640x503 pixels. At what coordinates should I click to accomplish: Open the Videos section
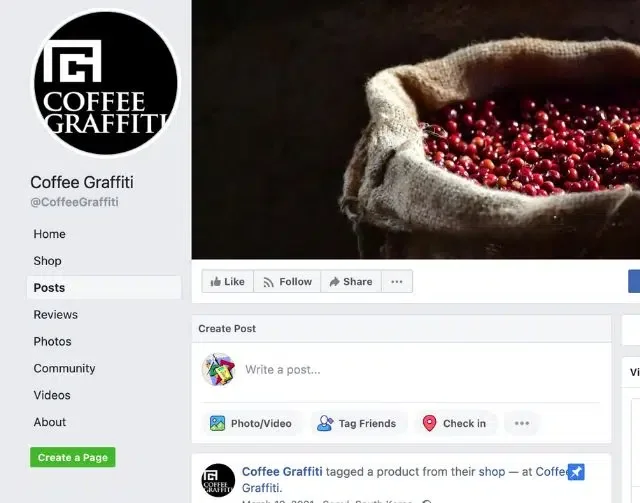pos(52,395)
